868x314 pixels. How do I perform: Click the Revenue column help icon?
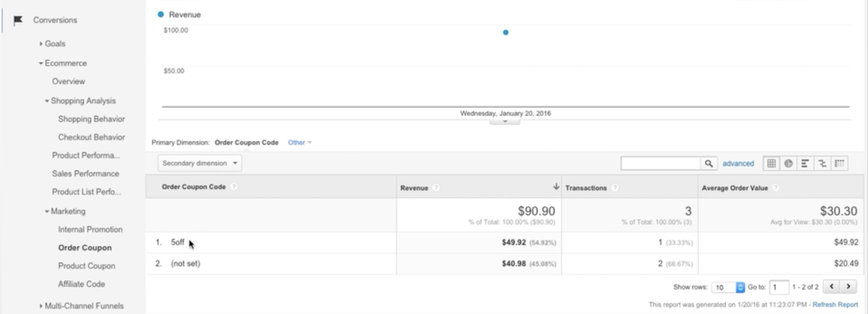click(x=436, y=188)
